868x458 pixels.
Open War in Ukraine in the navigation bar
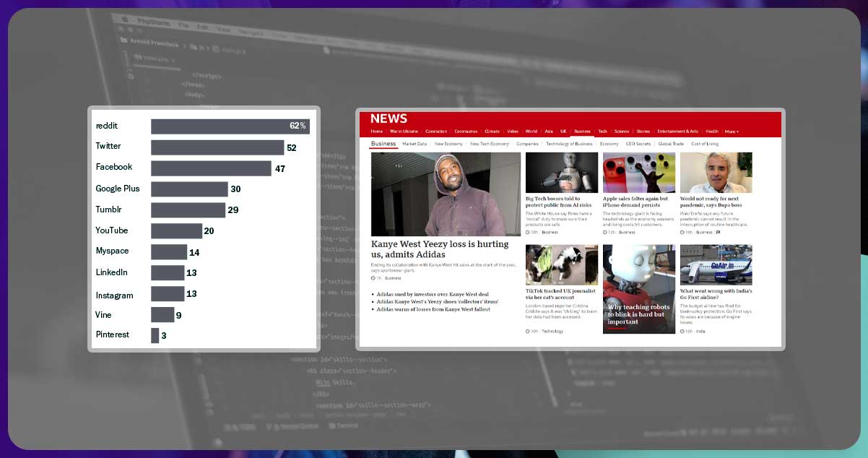coord(404,131)
